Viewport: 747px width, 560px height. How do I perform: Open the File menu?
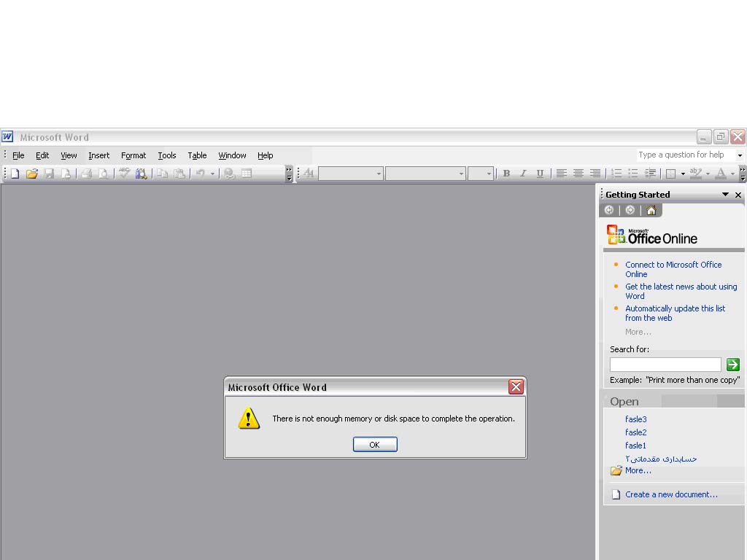(x=18, y=155)
